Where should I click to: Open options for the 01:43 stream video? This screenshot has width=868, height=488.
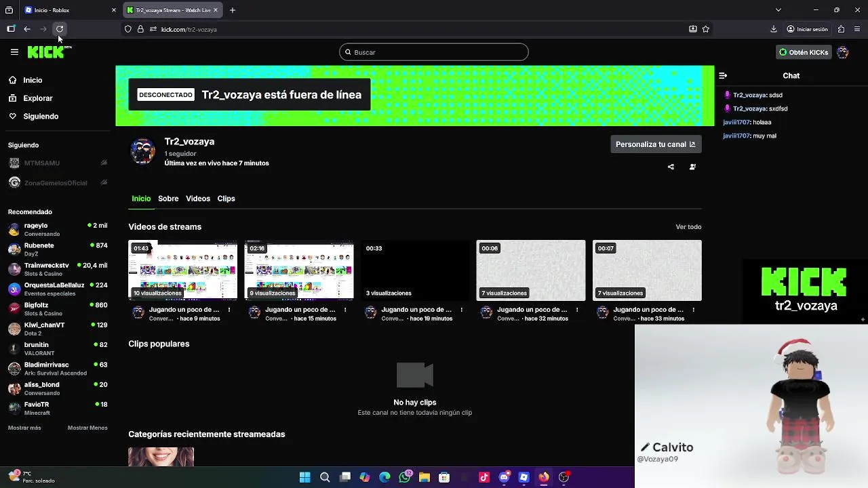tap(229, 310)
